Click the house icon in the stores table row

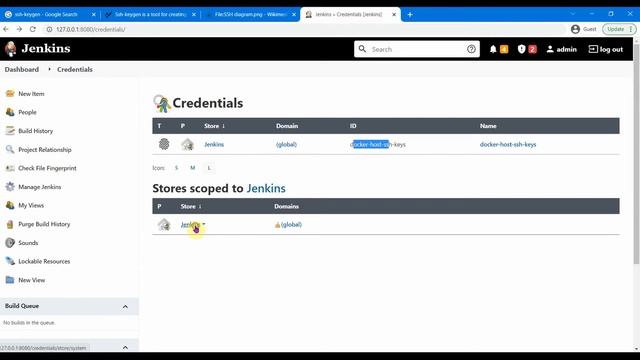[x=164, y=224]
